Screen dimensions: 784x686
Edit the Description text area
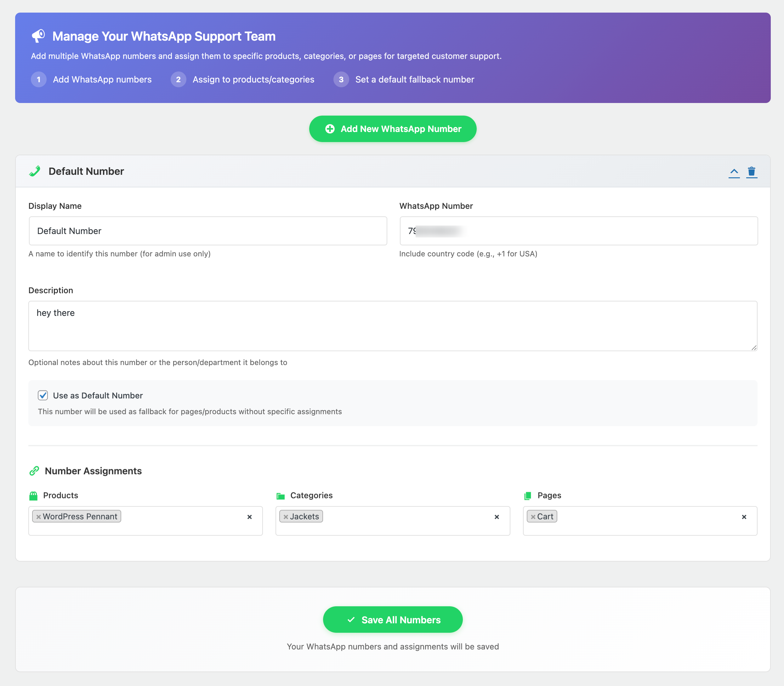coord(393,326)
